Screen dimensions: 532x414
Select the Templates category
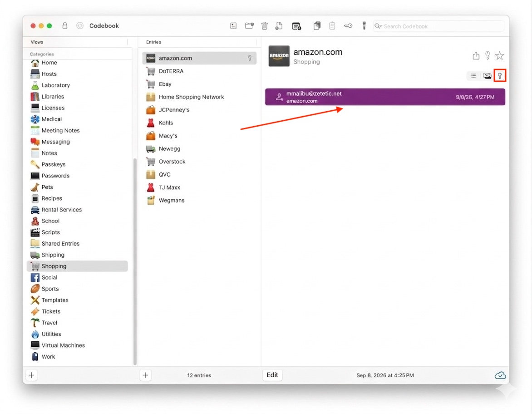pos(77,301)
